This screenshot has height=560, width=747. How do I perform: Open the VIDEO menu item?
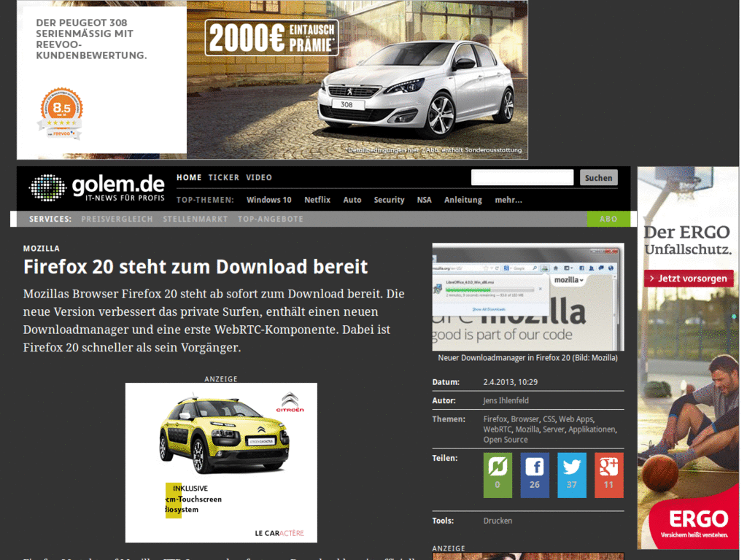point(259,178)
